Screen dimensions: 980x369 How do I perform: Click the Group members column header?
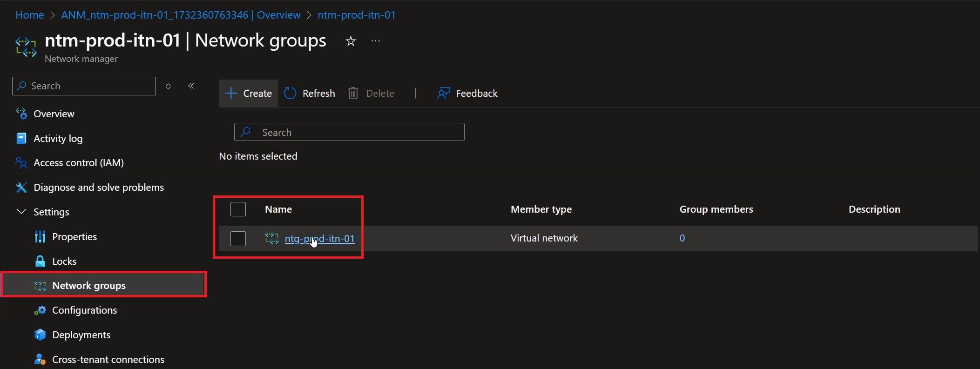point(716,209)
